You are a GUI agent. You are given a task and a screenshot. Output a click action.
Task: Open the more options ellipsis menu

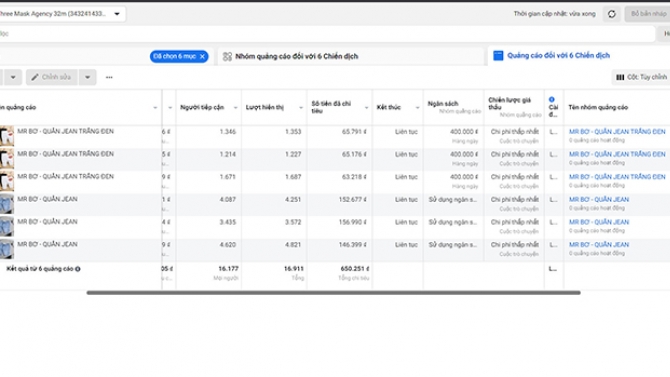pos(109,77)
